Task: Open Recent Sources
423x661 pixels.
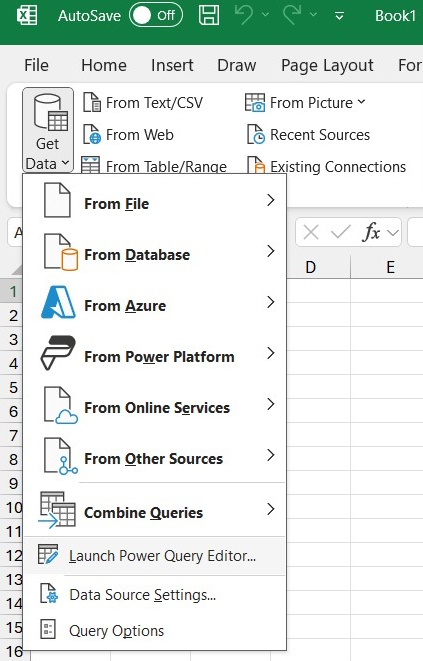Action: tap(308, 135)
